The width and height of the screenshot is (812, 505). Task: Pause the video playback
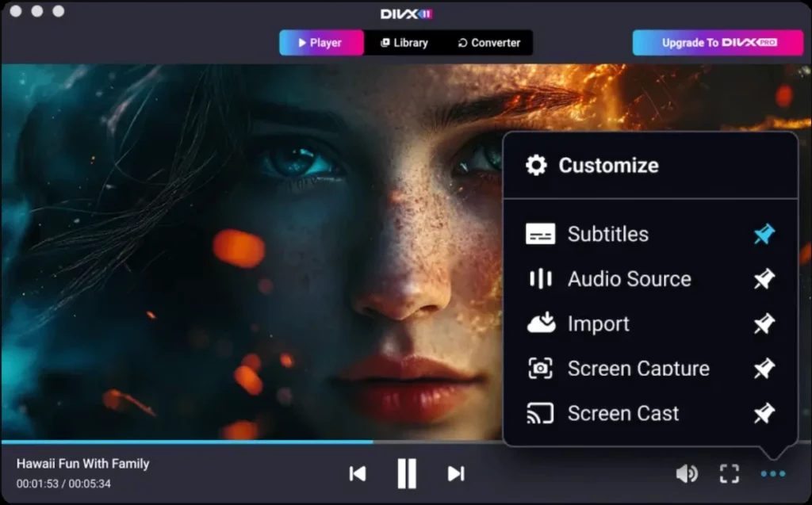click(406, 473)
